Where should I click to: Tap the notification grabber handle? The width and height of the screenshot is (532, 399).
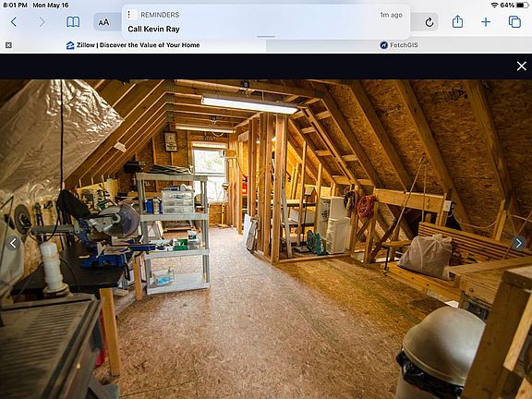[x=266, y=36]
